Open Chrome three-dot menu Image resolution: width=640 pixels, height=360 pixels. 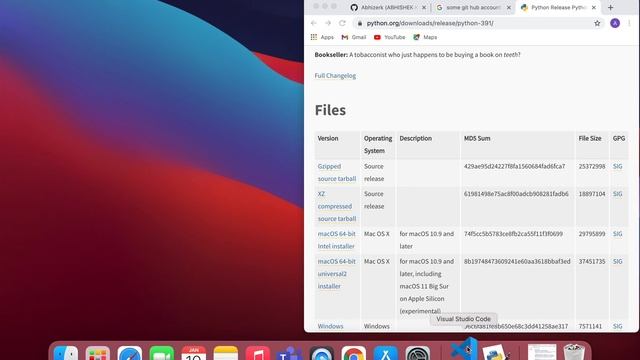pyautogui.click(x=629, y=23)
